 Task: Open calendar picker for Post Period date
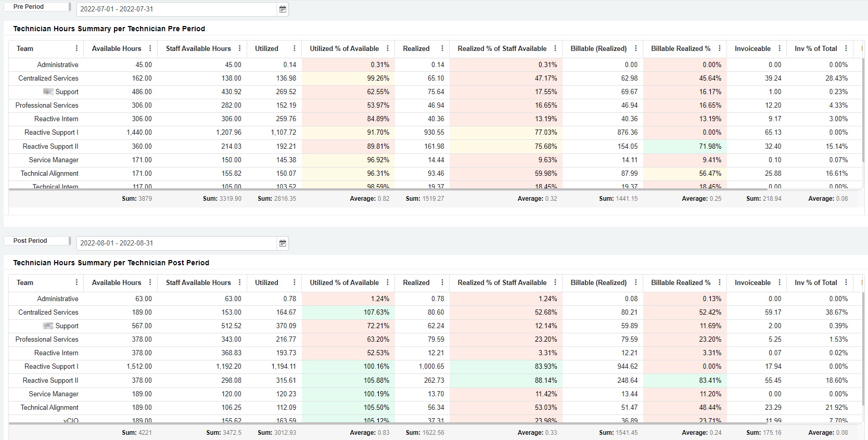(x=283, y=243)
